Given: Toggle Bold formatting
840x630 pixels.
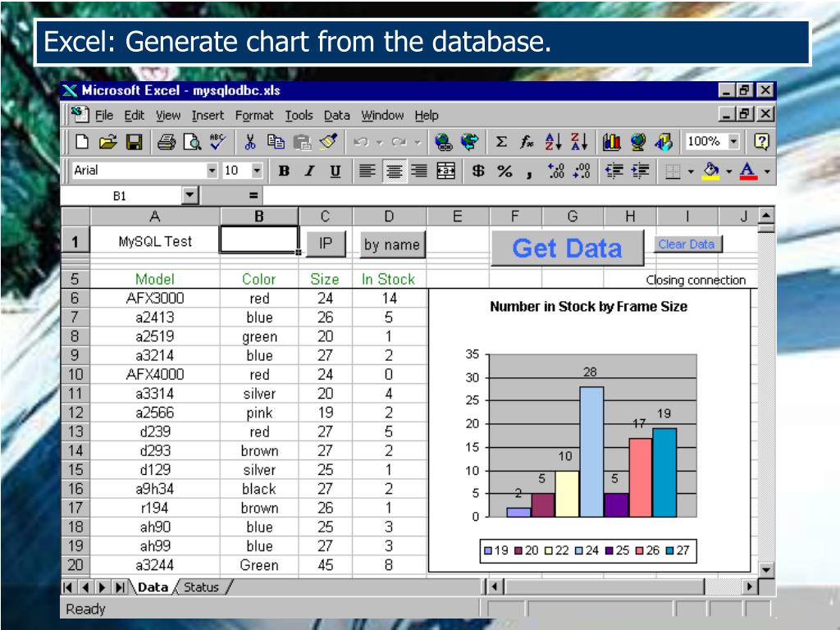Looking at the screenshot, I should (284, 171).
